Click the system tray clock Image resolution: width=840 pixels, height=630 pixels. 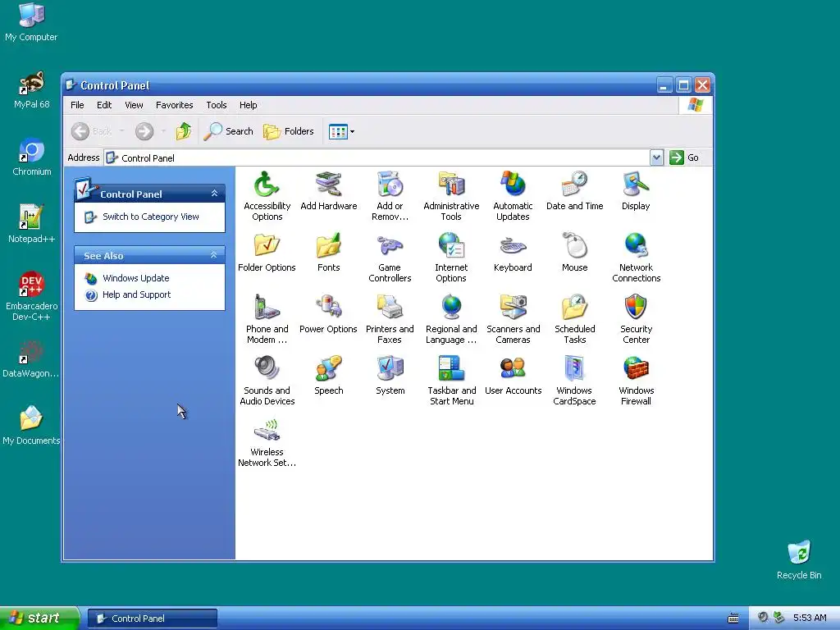[x=810, y=618]
